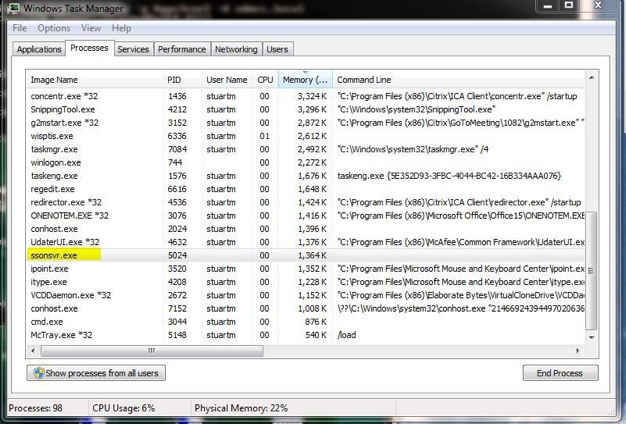
Task: Select the itype.exe process
Action: pos(305,282)
